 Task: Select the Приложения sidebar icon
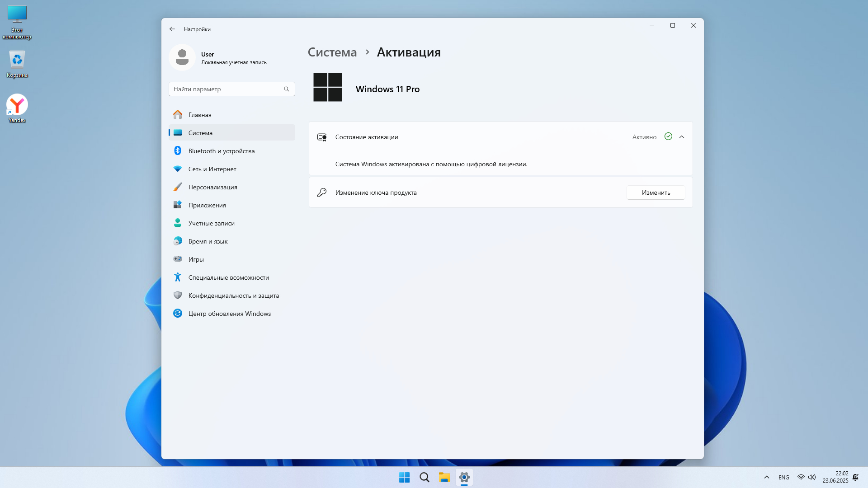tap(178, 205)
